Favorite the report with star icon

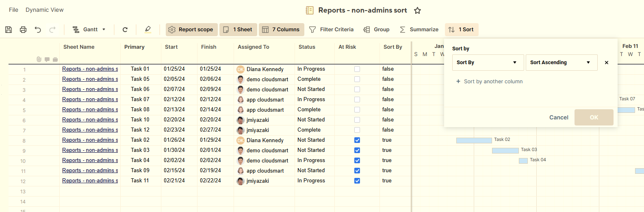coord(417,11)
